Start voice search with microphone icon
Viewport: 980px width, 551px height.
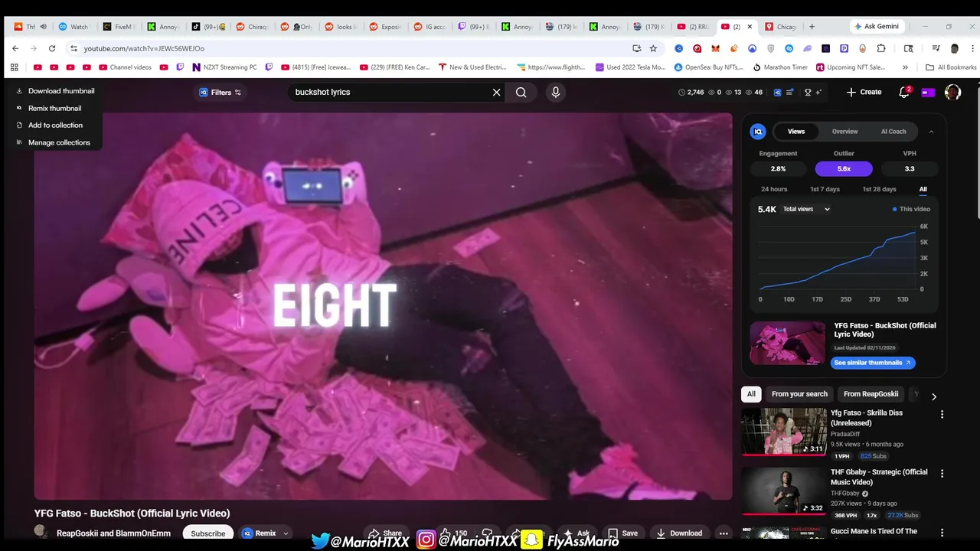(x=556, y=92)
